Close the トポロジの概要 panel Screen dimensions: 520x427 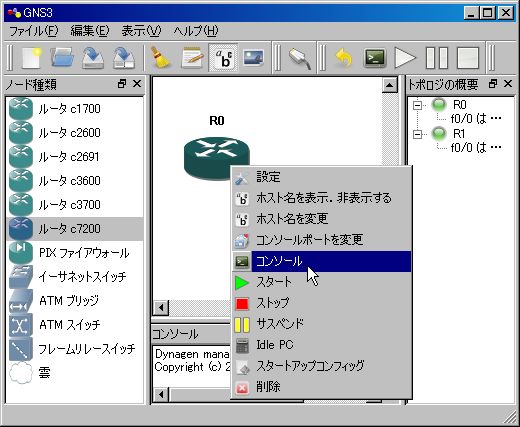pos(508,84)
